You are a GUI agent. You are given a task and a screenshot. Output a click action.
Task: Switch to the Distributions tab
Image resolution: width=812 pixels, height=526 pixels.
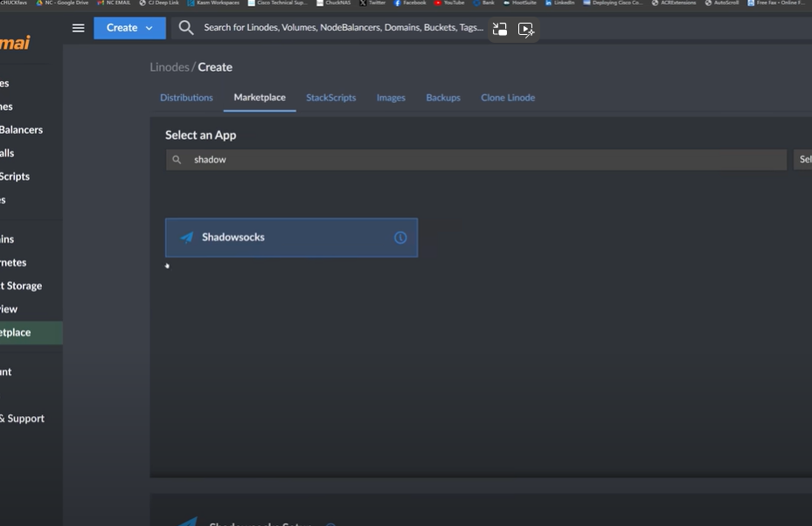[186, 97]
